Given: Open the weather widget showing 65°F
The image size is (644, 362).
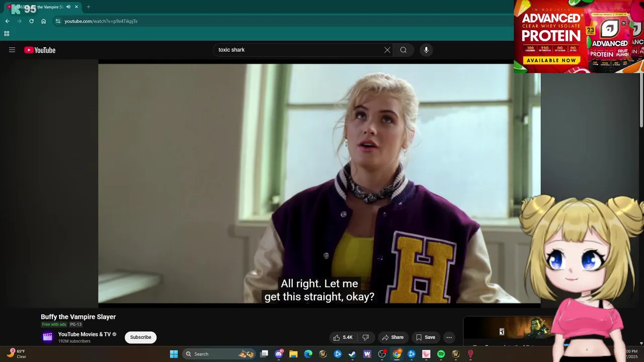Looking at the screenshot, I should tap(17, 354).
